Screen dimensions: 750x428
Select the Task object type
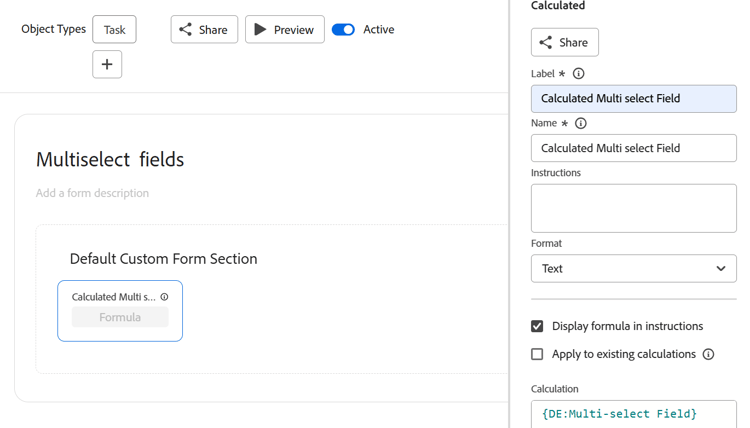(x=115, y=30)
